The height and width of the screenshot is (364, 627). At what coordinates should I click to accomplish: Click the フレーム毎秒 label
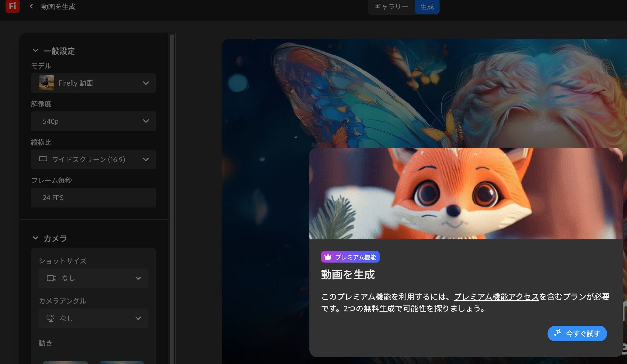tap(51, 180)
